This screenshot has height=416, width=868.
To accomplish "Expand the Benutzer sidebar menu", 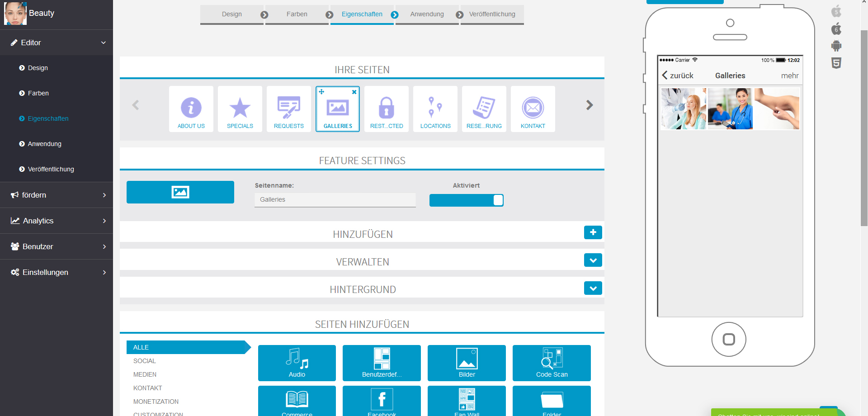I will click(x=57, y=246).
